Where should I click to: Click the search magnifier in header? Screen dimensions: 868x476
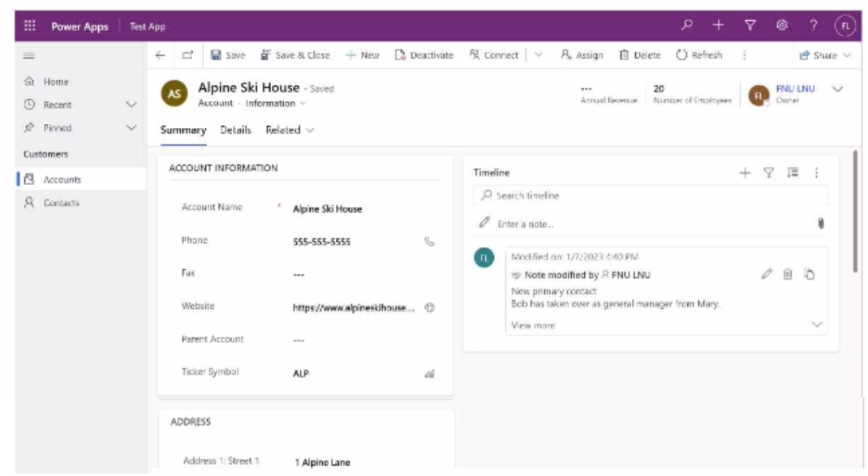pos(687,26)
